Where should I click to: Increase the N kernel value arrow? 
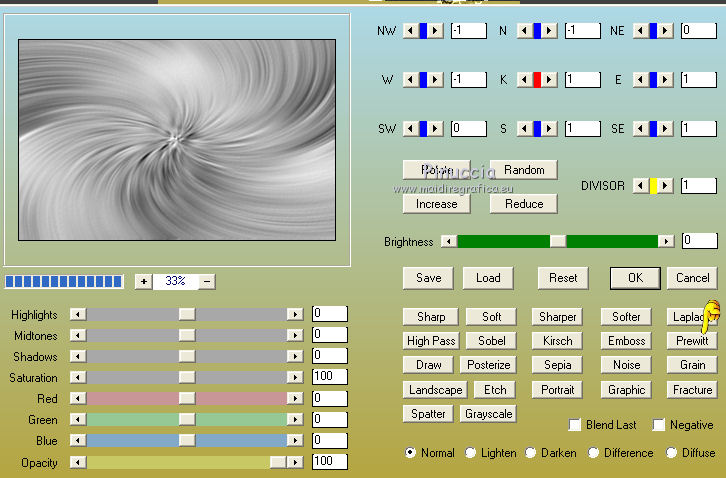pos(549,31)
